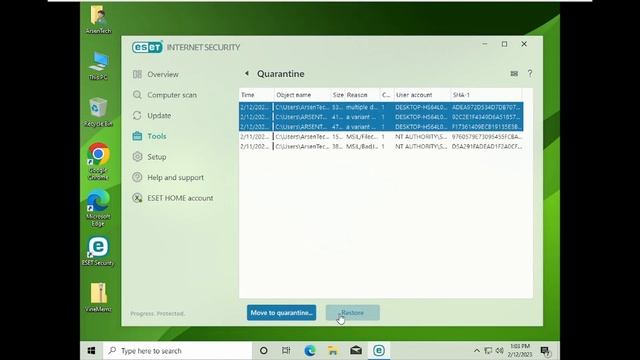
Task: Open Task View on taskbar
Action: click(x=286, y=351)
